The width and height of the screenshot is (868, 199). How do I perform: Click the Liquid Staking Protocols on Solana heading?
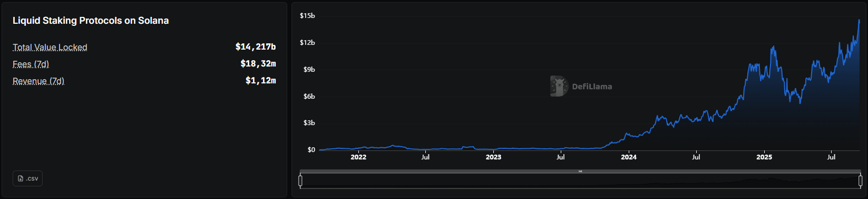point(91,21)
